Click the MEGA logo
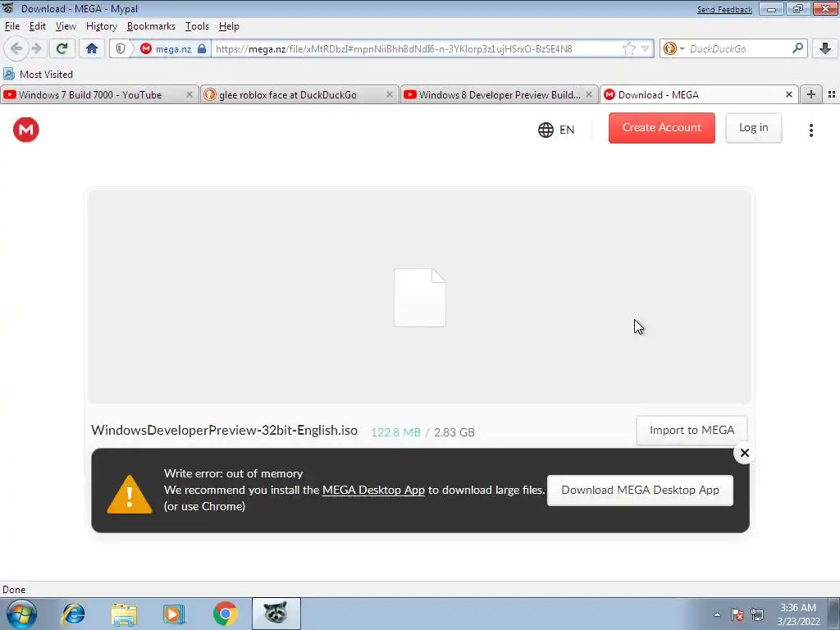 pyautogui.click(x=25, y=130)
